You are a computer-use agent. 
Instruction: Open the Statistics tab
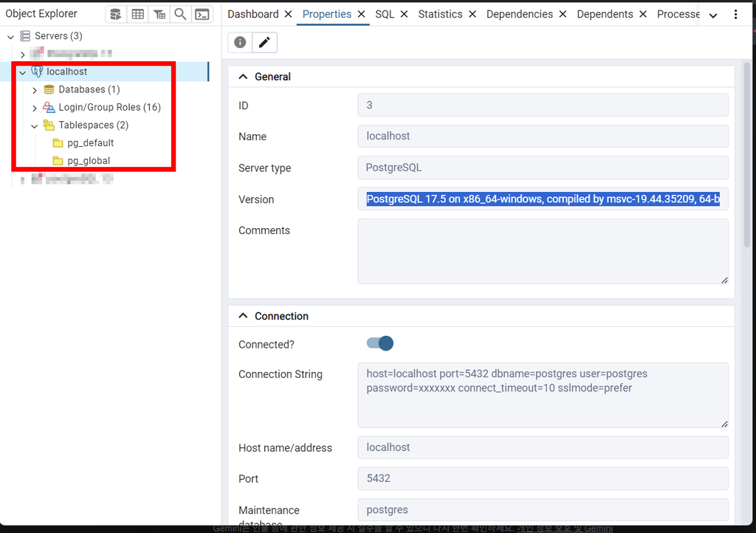440,15
